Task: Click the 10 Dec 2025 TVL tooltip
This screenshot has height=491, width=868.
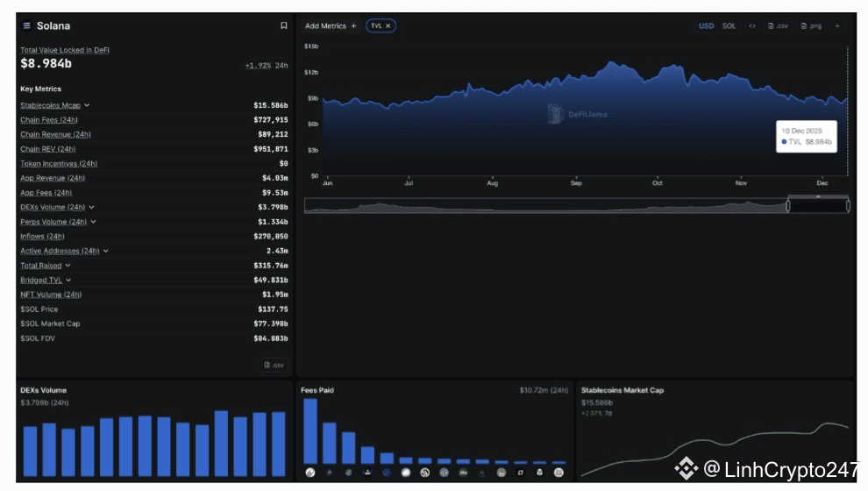Action: coord(806,136)
